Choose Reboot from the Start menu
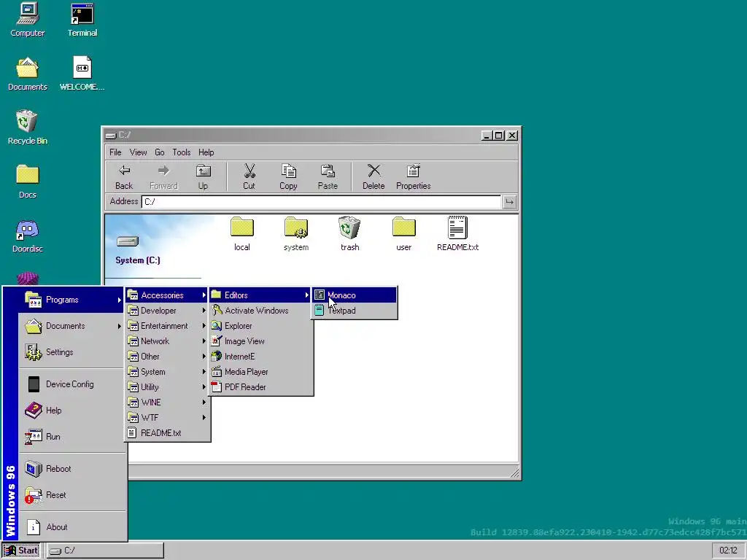The image size is (747, 560). [x=72, y=469]
